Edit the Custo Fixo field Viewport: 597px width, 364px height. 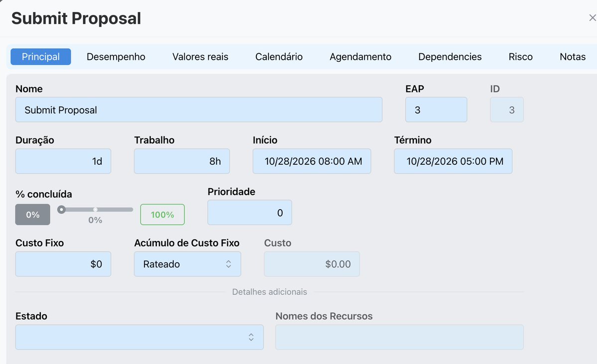(63, 264)
